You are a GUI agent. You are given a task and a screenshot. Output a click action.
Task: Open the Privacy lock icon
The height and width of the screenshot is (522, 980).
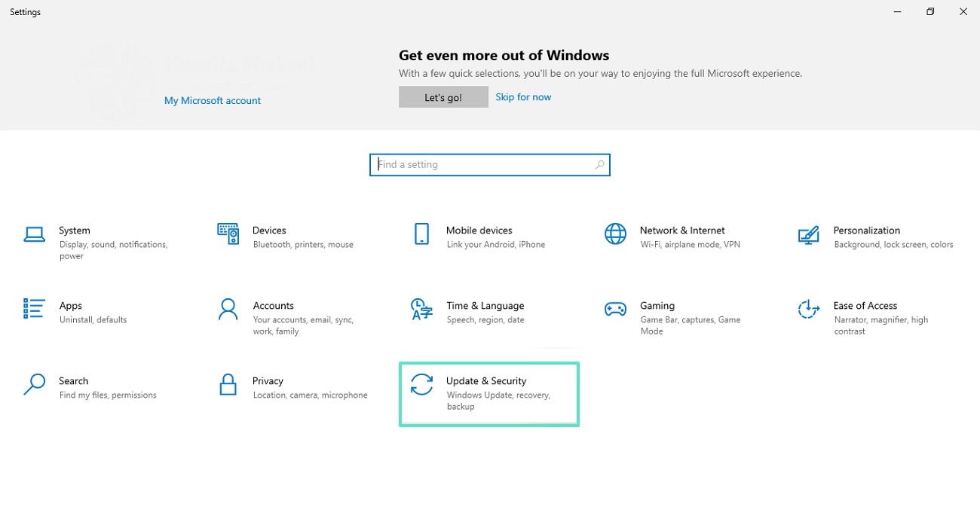228,384
